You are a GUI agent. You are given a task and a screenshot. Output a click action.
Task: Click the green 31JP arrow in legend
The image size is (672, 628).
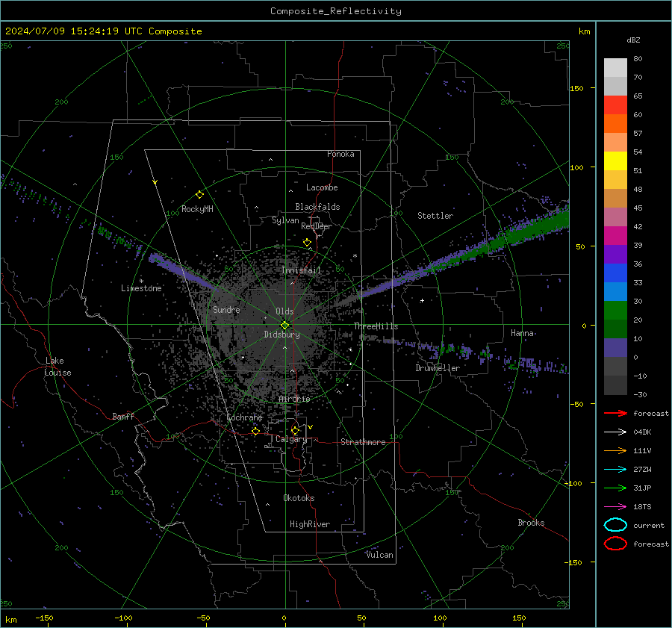click(615, 488)
